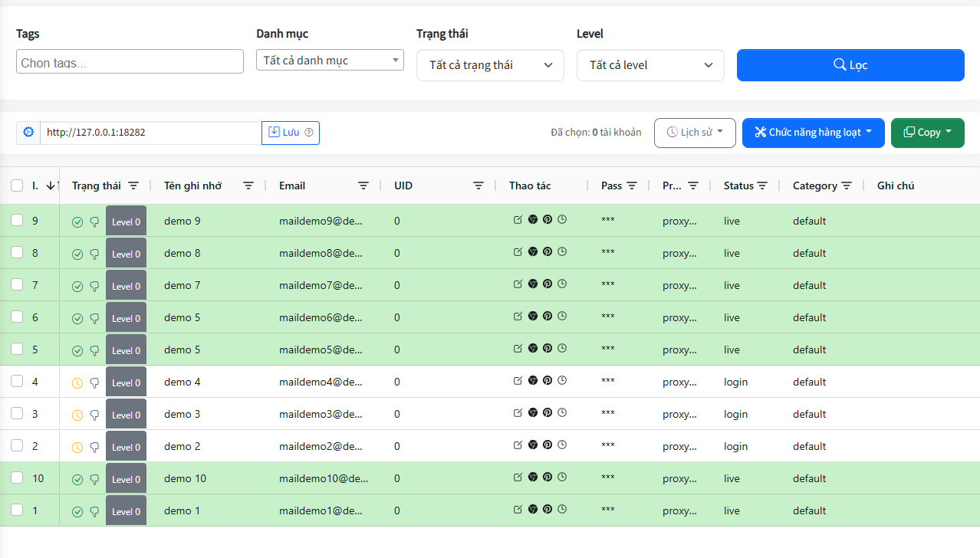This screenshot has height=558, width=980.
Task: Open the UID column filter icon
Action: pos(478,185)
